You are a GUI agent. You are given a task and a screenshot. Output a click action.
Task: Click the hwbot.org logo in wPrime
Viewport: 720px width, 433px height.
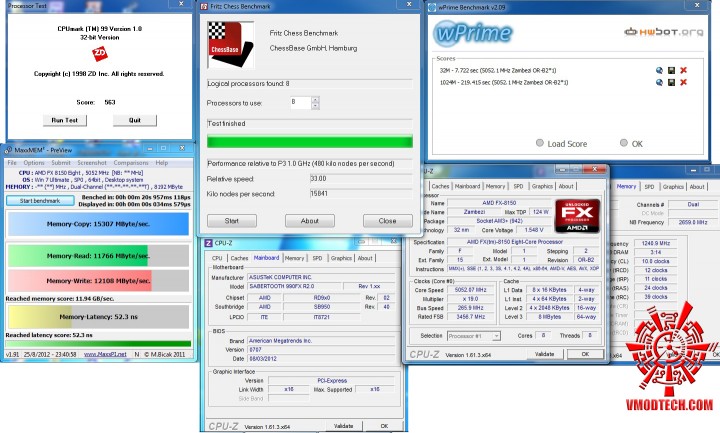(664, 32)
